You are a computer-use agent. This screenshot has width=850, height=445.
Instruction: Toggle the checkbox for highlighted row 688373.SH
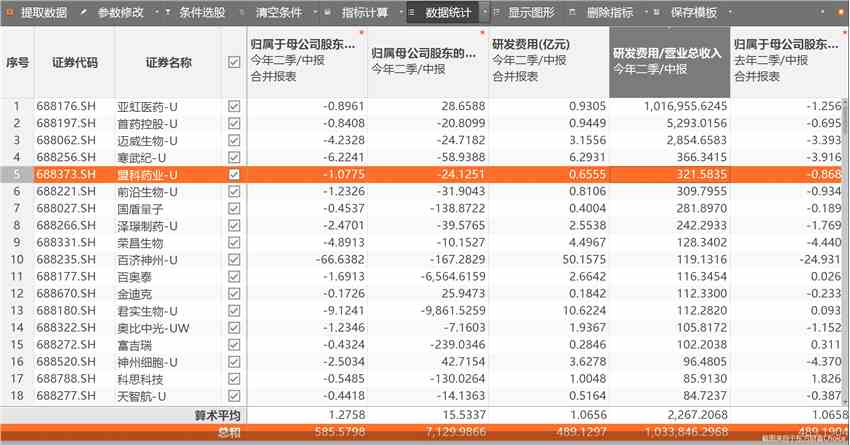pyautogui.click(x=234, y=175)
